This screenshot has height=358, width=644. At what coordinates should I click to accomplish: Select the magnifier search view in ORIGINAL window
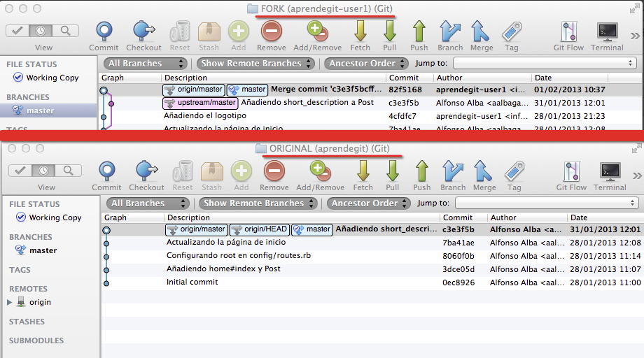click(67, 171)
